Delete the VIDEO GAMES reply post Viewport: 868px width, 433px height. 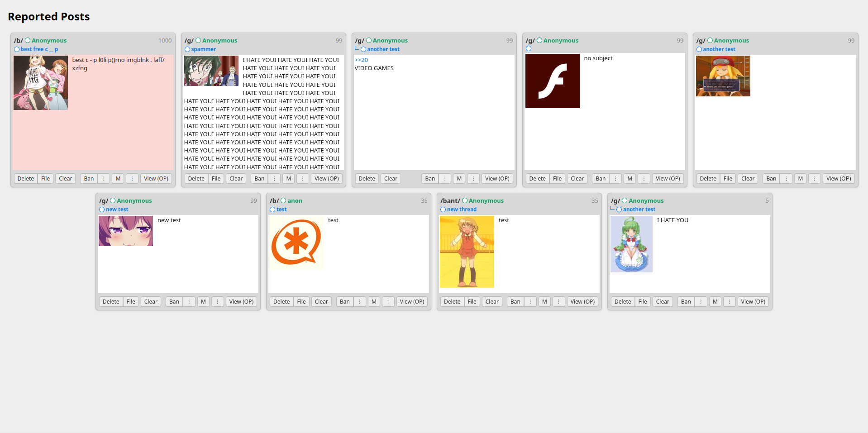coord(367,179)
